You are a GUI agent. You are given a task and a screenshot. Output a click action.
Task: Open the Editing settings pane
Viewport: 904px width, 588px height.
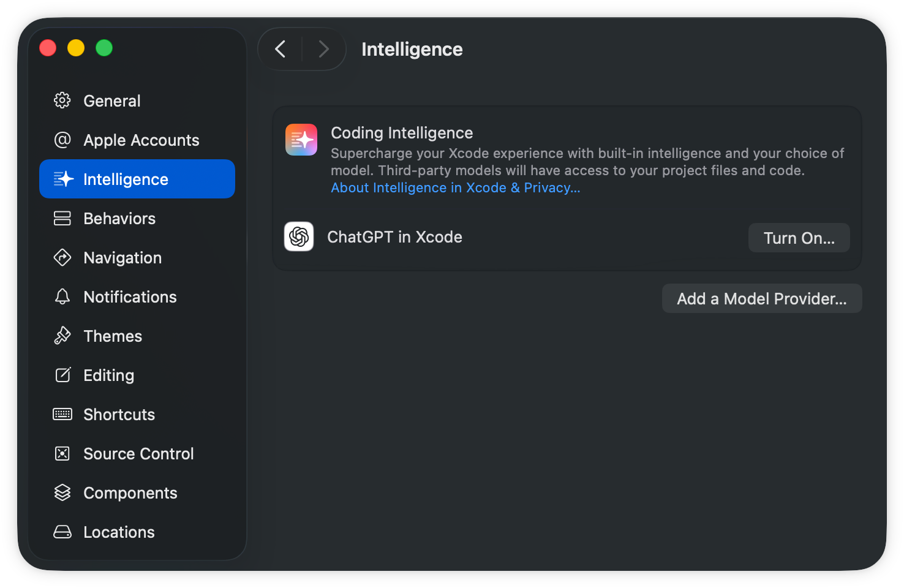(137, 375)
